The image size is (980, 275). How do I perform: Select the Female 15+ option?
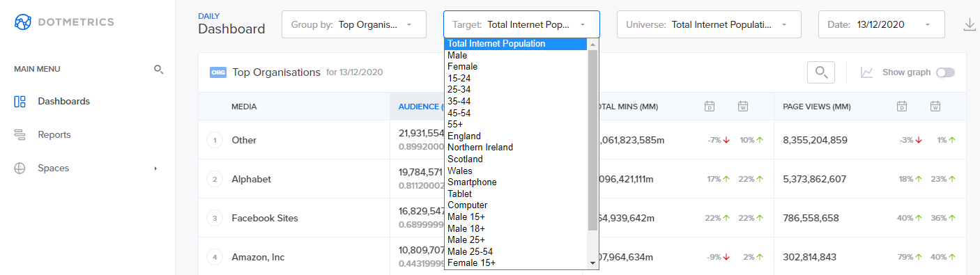[516, 262]
